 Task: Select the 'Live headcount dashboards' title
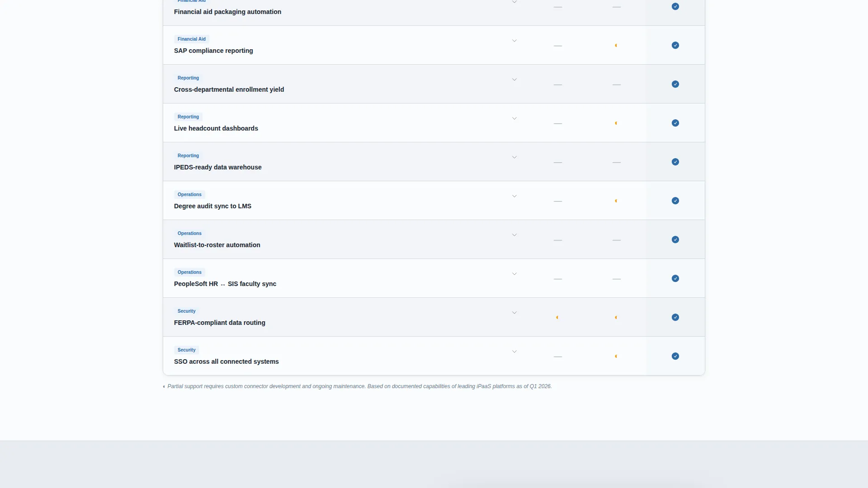(216, 128)
